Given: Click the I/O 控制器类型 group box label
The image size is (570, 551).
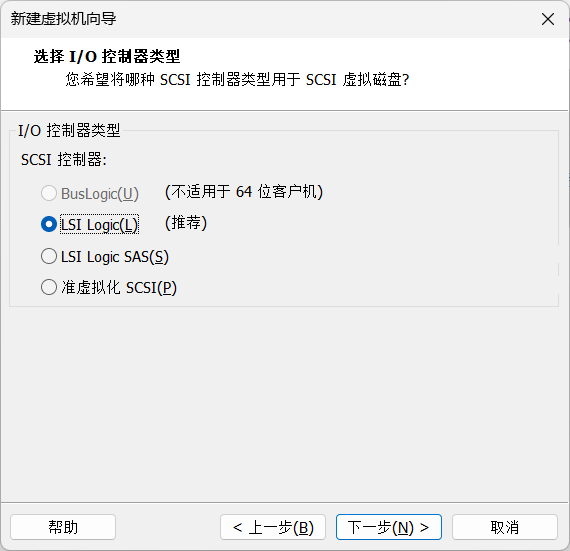Looking at the screenshot, I should tap(69, 130).
